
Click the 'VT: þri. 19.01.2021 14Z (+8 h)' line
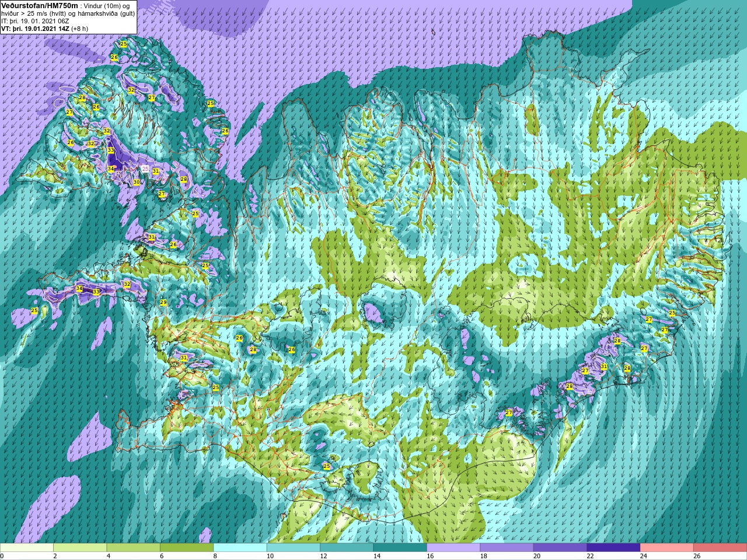click(44, 28)
